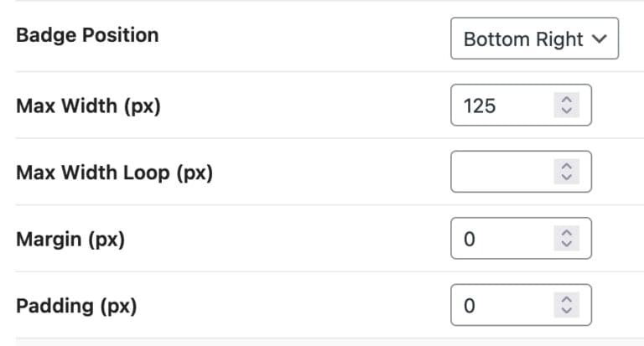Decrease Max Width using the down arrow
644x346 pixels.
tap(567, 111)
